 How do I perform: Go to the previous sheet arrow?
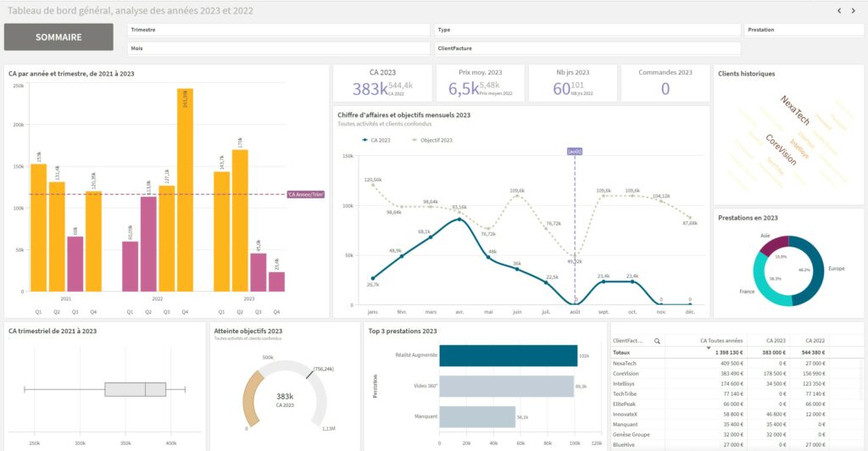click(x=839, y=10)
